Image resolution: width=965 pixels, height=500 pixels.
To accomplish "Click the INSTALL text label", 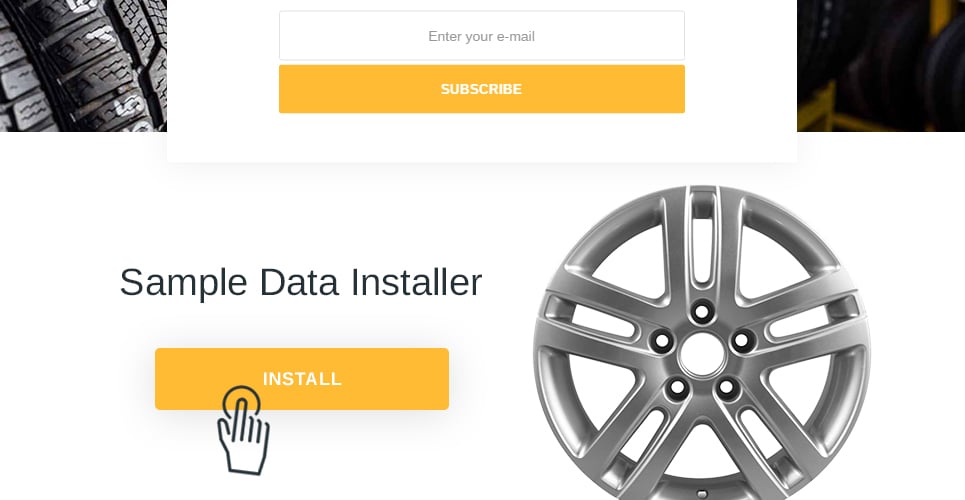I will coord(302,379).
